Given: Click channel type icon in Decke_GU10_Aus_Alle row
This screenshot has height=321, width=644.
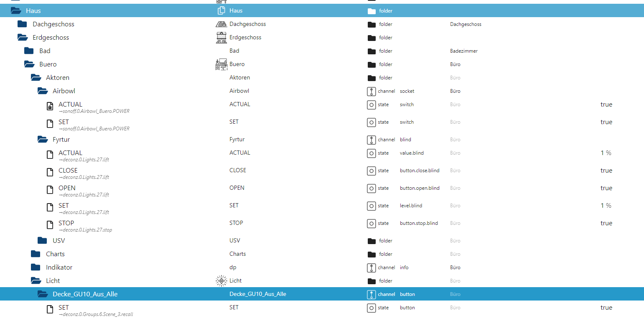Looking at the screenshot, I should [371, 294].
